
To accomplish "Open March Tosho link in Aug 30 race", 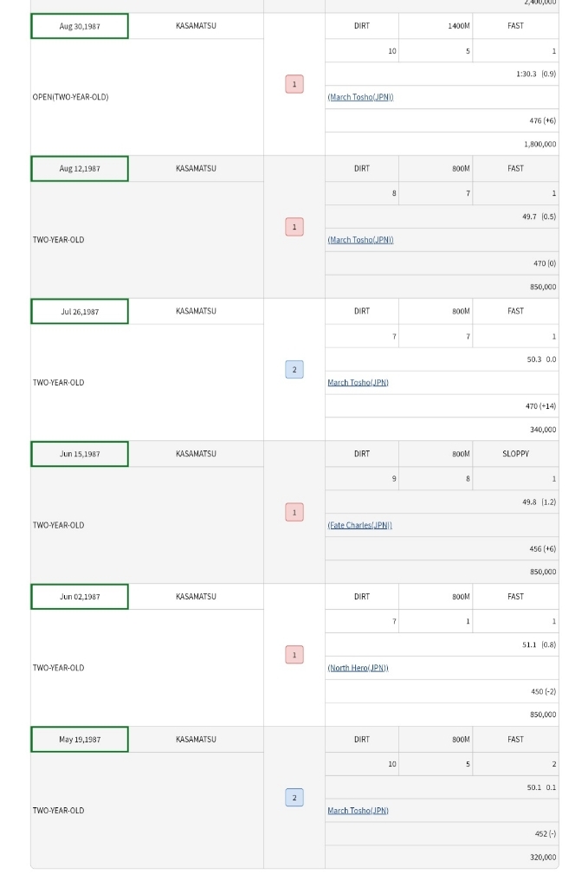I will point(360,97).
